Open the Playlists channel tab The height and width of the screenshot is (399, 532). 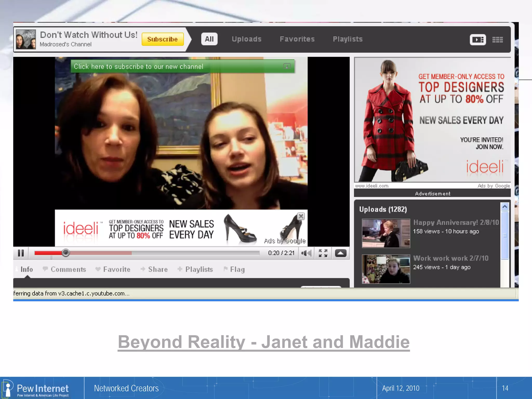click(x=348, y=39)
